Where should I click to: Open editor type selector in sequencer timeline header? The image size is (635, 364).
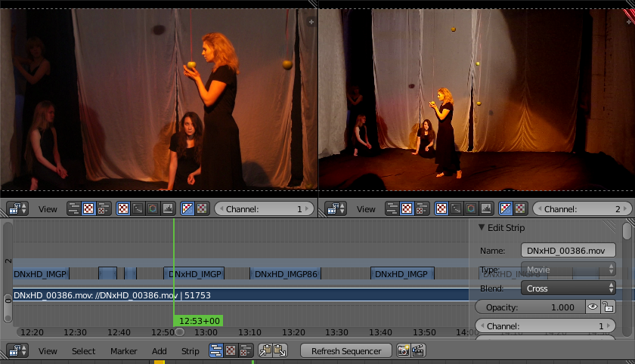(x=17, y=350)
